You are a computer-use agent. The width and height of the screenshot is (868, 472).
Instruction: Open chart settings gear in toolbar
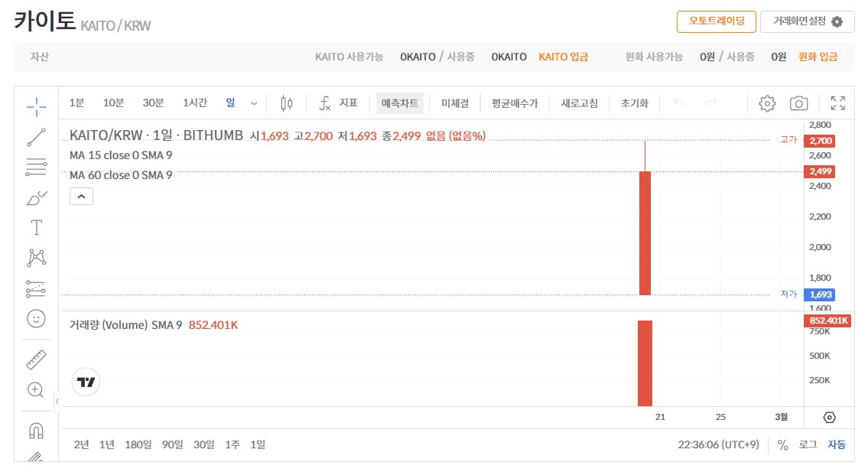click(x=767, y=103)
